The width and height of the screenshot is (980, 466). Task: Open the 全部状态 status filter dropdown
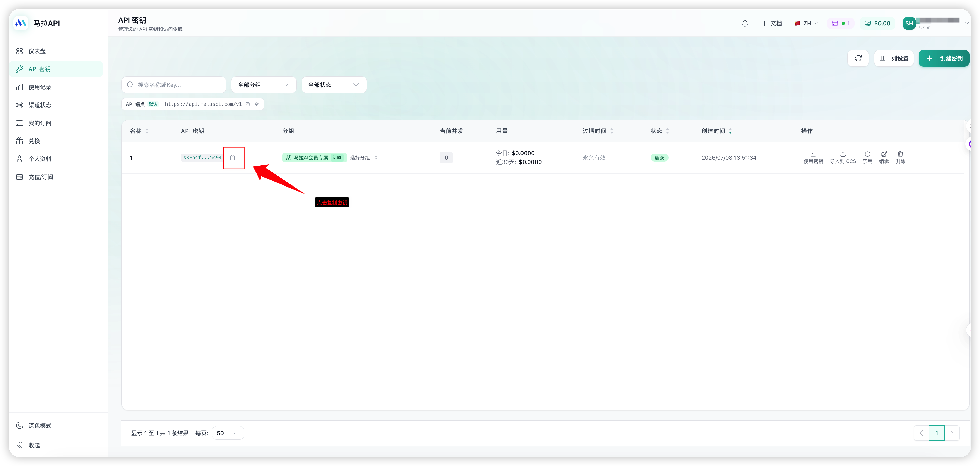pyautogui.click(x=334, y=85)
